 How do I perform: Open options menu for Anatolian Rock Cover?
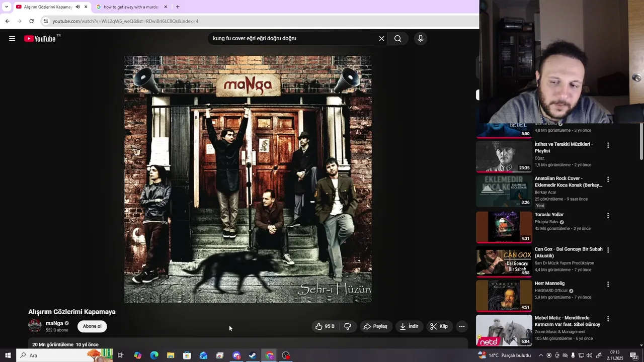pyautogui.click(x=608, y=179)
